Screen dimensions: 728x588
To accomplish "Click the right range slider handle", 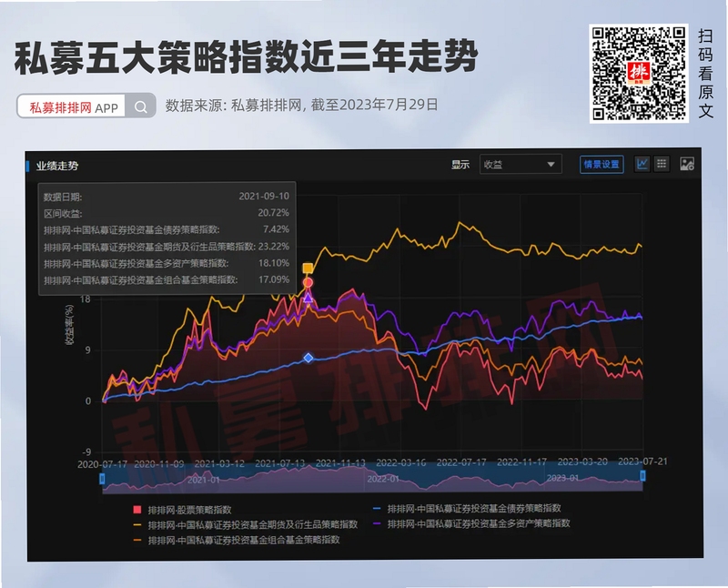I will 643,476.
